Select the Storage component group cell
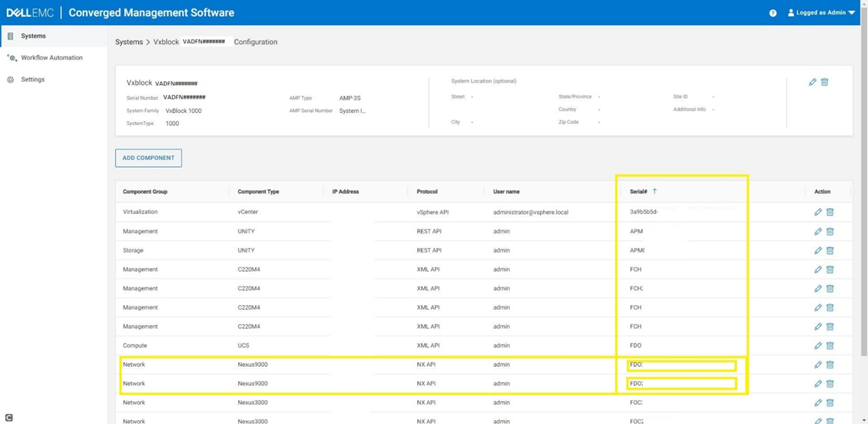Viewport: 868px width, 424px height. (x=133, y=250)
